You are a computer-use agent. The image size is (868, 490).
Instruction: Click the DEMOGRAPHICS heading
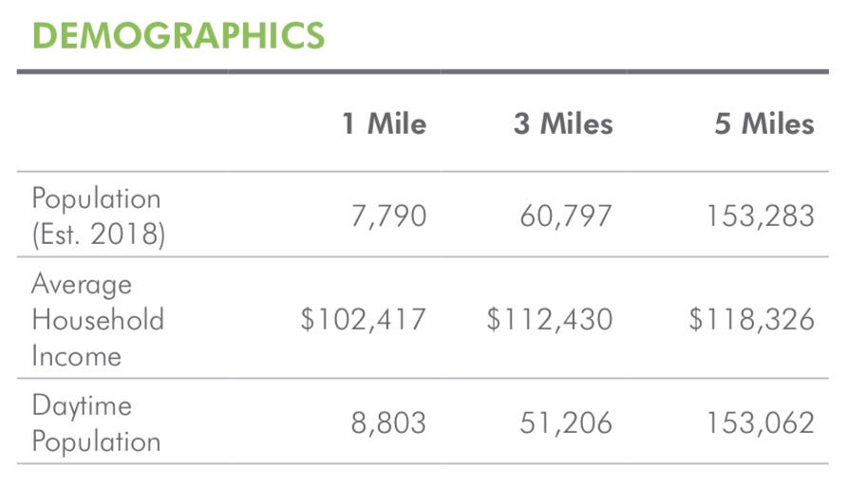179,35
